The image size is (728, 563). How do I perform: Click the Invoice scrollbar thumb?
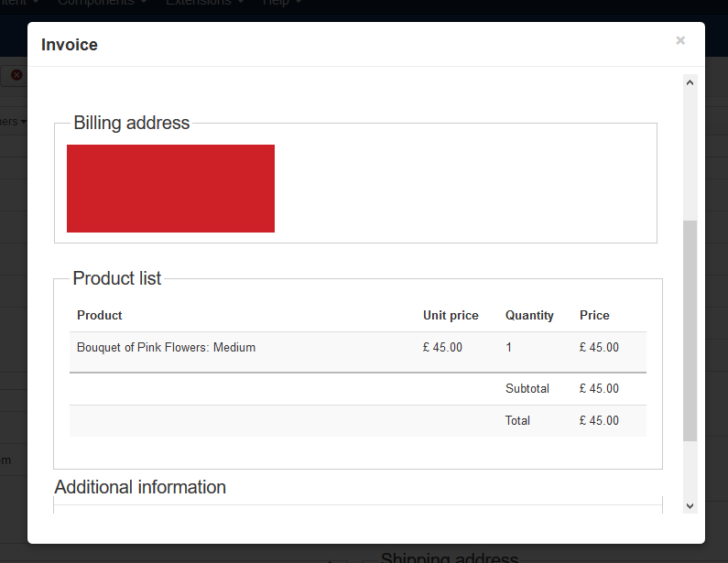click(690, 330)
